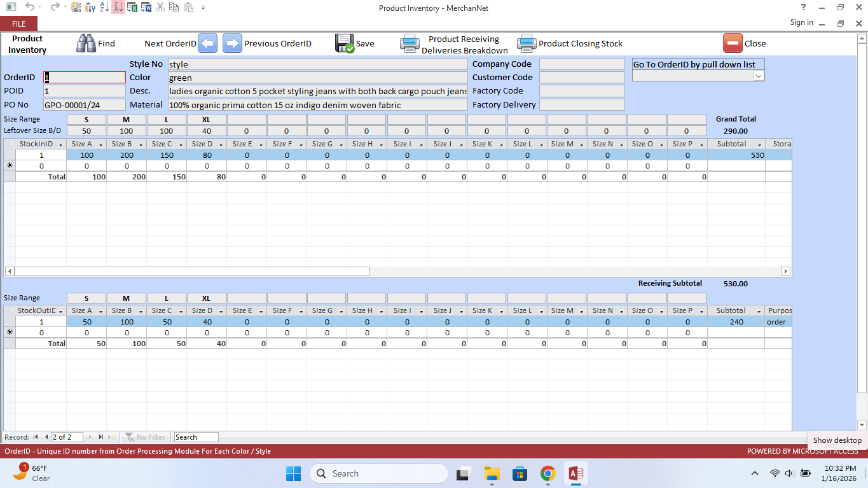Export records to Word toolbar icon
Image resolution: width=868 pixels, height=488 pixels.
click(x=146, y=8)
